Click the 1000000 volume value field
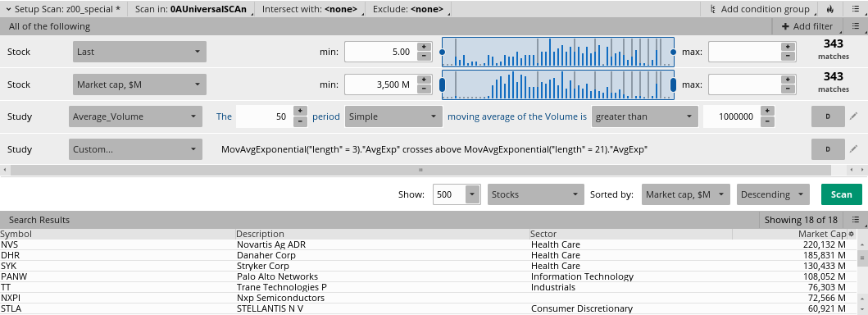The width and height of the screenshot is (868, 315). tap(731, 116)
